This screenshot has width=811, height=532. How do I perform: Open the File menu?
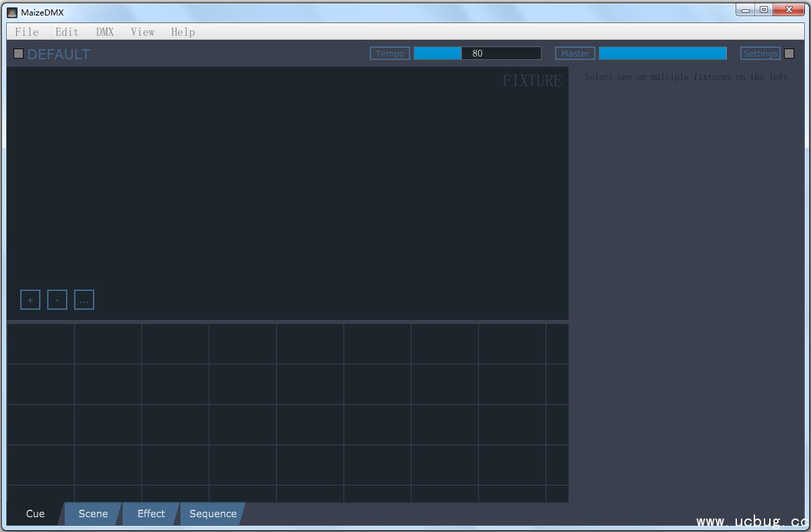pyautogui.click(x=27, y=32)
